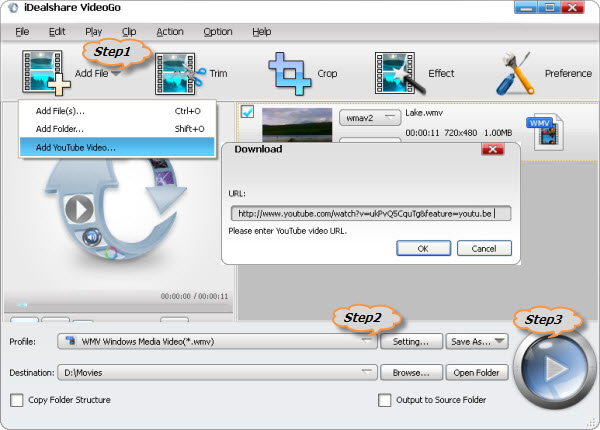The width and height of the screenshot is (600, 430).
Task: Click Cancel in the Download dialog
Action: point(484,248)
